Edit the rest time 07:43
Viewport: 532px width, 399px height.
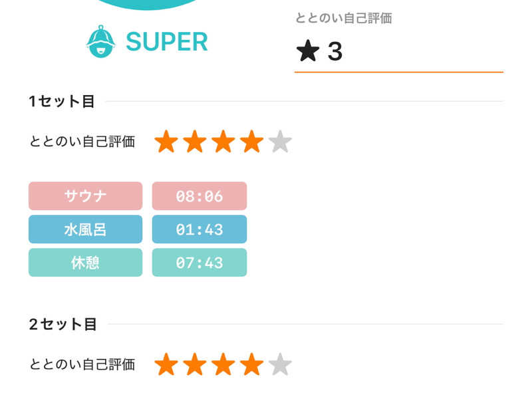(x=199, y=263)
